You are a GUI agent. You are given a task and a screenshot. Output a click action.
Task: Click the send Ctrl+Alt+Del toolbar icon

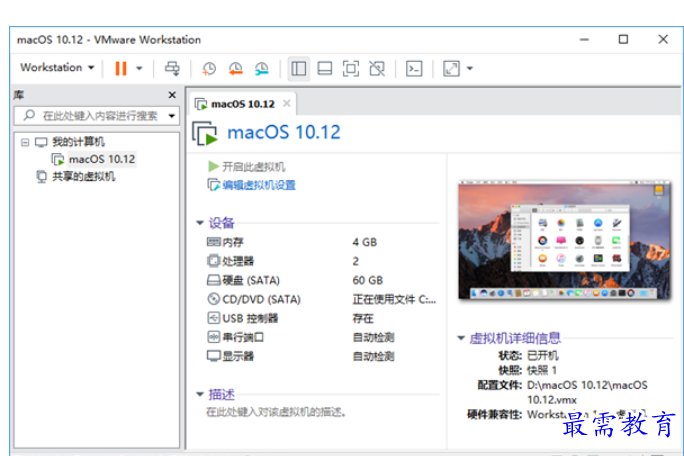click(172, 69)
